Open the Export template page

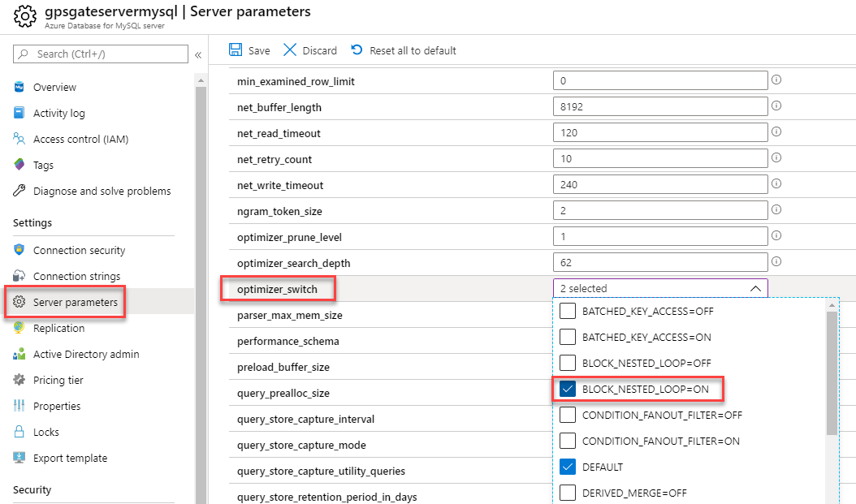click(x=71, y=459)
